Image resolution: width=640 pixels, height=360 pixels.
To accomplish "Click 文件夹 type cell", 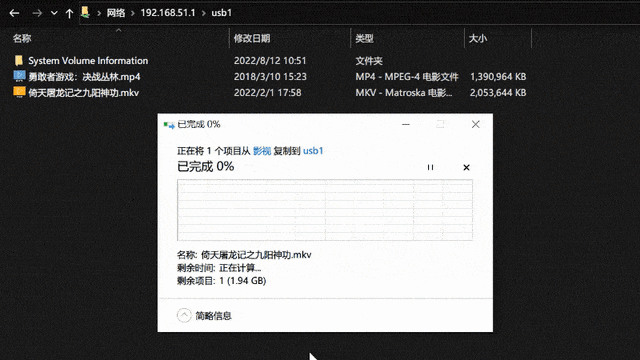I will point(369,60).
